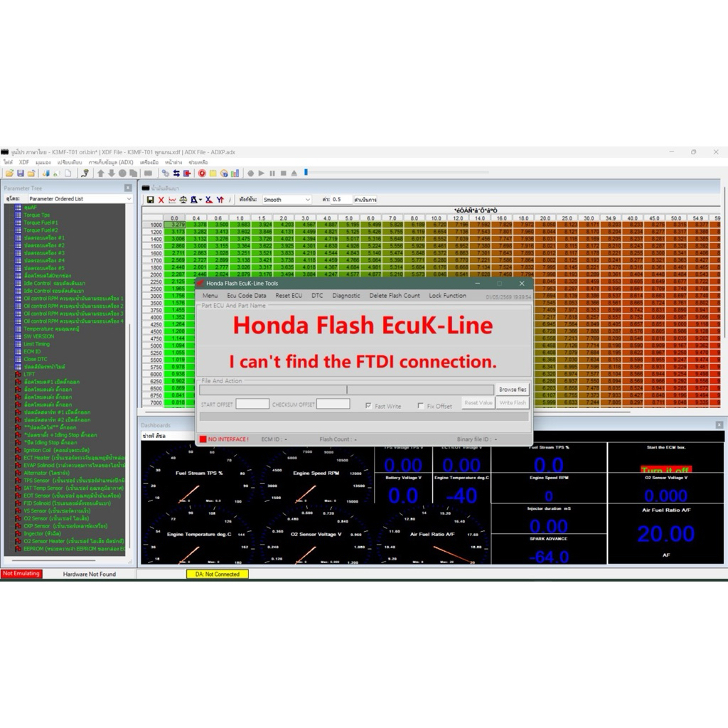Screen dimensions: 728x728
Task: Click the up arrow toolbar icon
Action: [x=101, y=173]
